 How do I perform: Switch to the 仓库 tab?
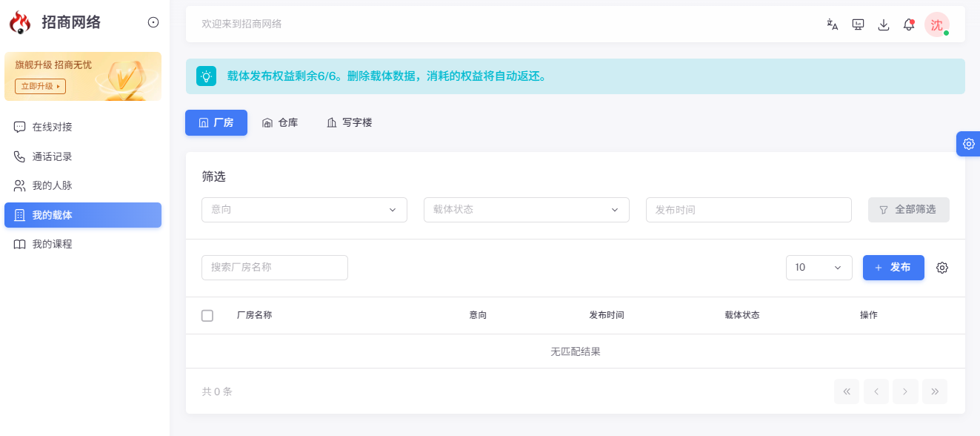[280, 123]
